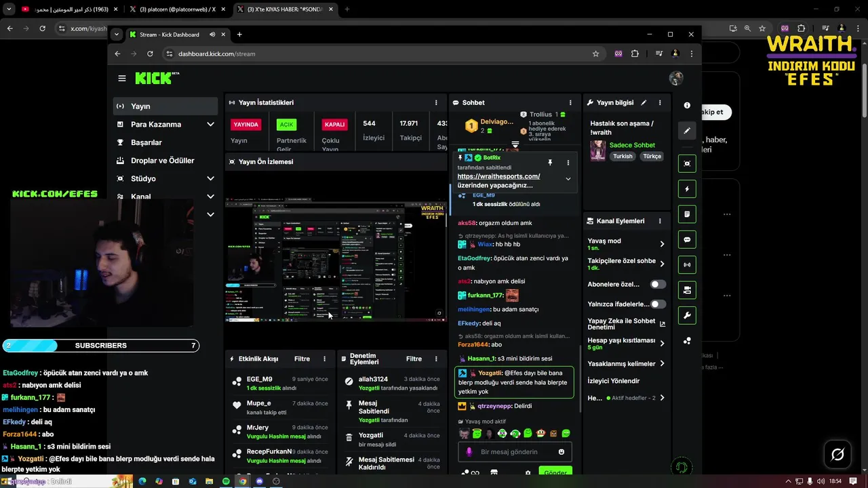Open Spotify from the Windows taskbar

(x=226, y=481)
